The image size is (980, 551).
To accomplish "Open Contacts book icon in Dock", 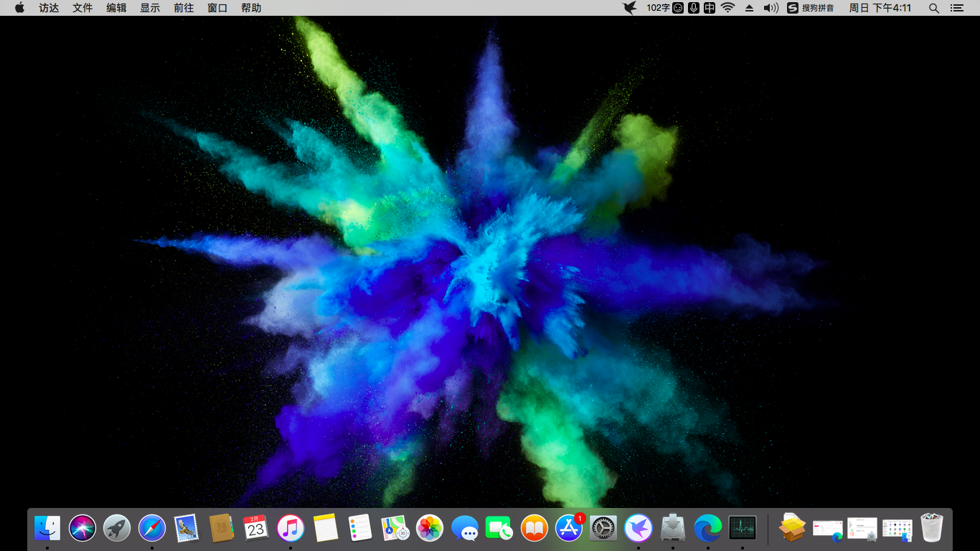I will [222, 529].
